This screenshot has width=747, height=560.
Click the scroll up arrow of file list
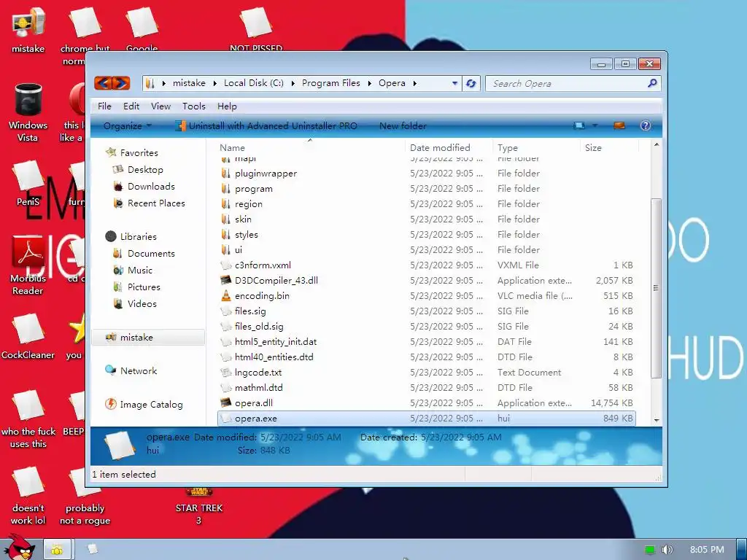click(657, 144)
